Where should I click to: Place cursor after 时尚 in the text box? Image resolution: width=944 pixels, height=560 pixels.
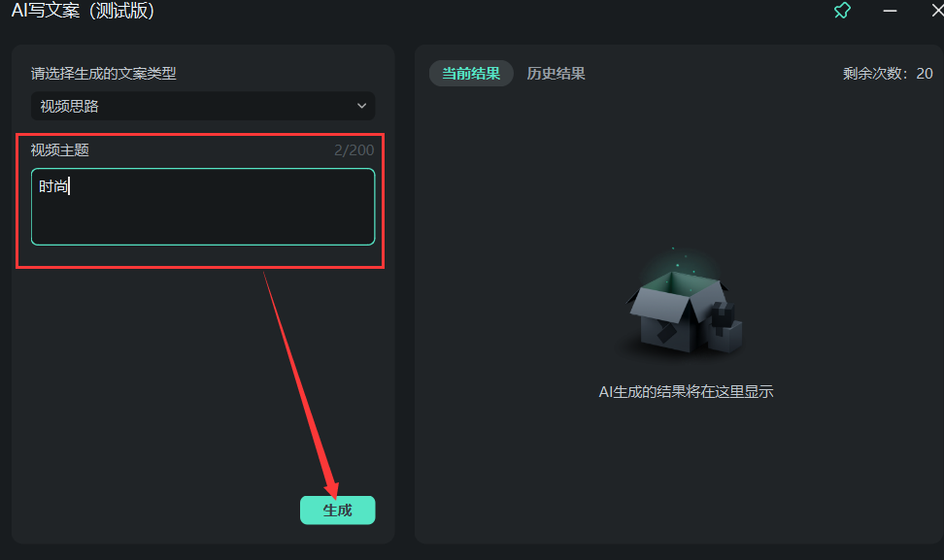pos(73,185)
